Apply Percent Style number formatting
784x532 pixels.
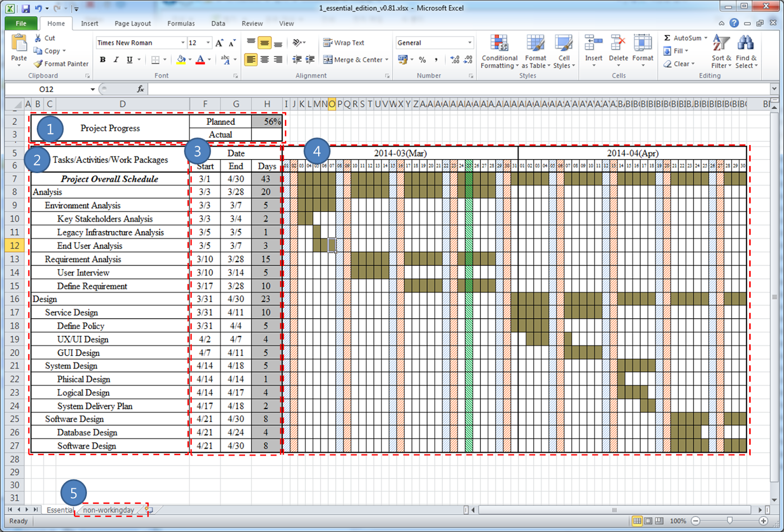coord(422,59)
